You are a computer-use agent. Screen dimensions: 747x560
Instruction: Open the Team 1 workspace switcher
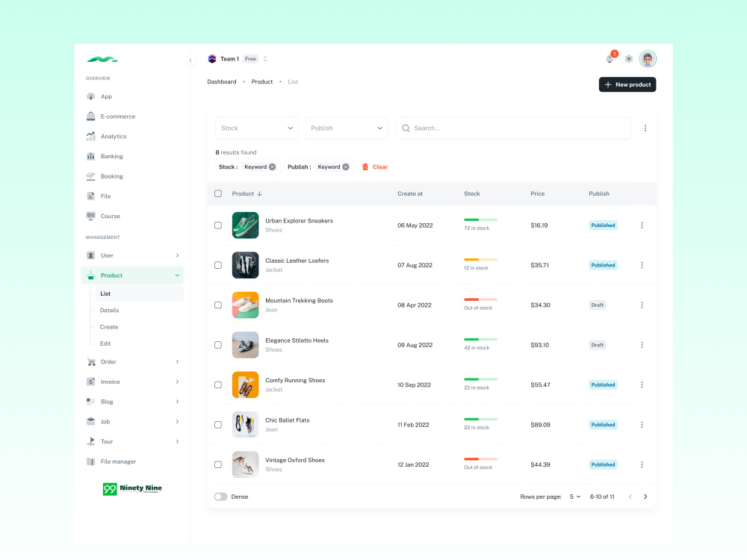238,59
